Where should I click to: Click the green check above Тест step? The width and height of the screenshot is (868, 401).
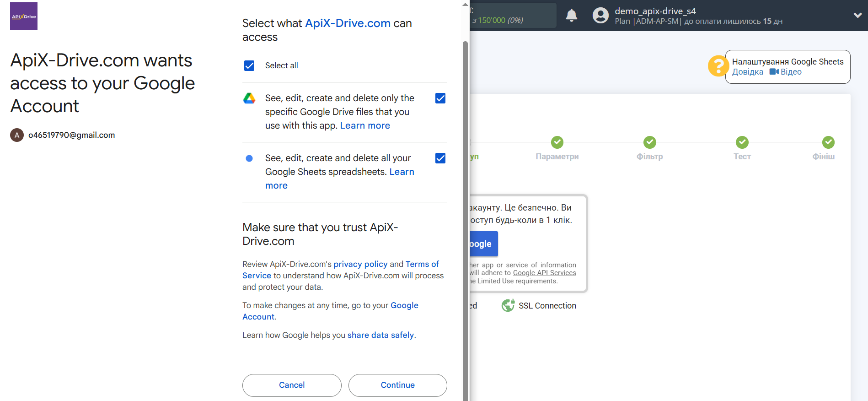(742, 142)
